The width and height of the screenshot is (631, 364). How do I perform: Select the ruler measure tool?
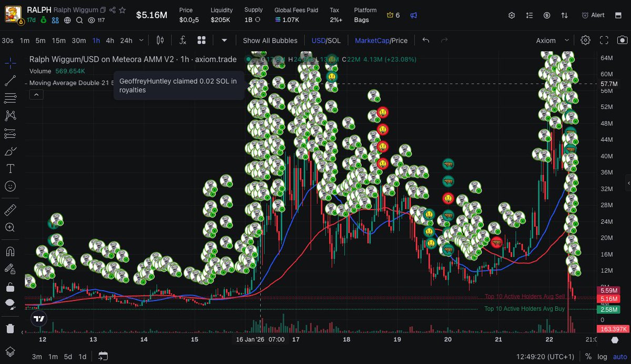tap(10, 210)
